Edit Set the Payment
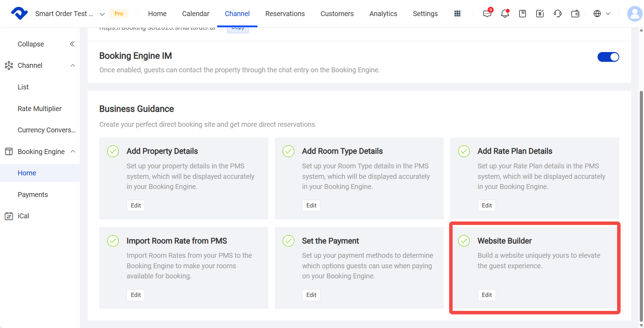The width and height of the screenshot is (644, 328). 311,295
